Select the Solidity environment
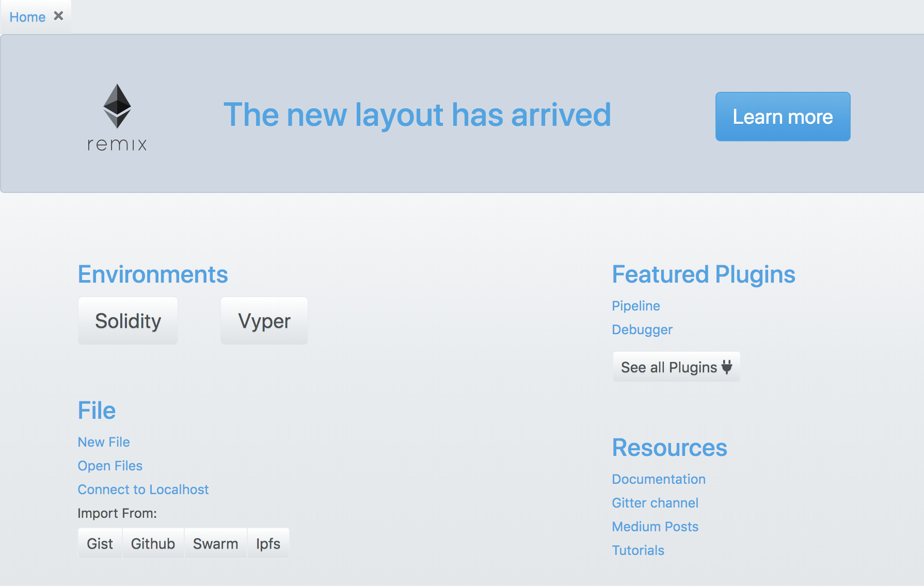924x588 pixels. 128,321
